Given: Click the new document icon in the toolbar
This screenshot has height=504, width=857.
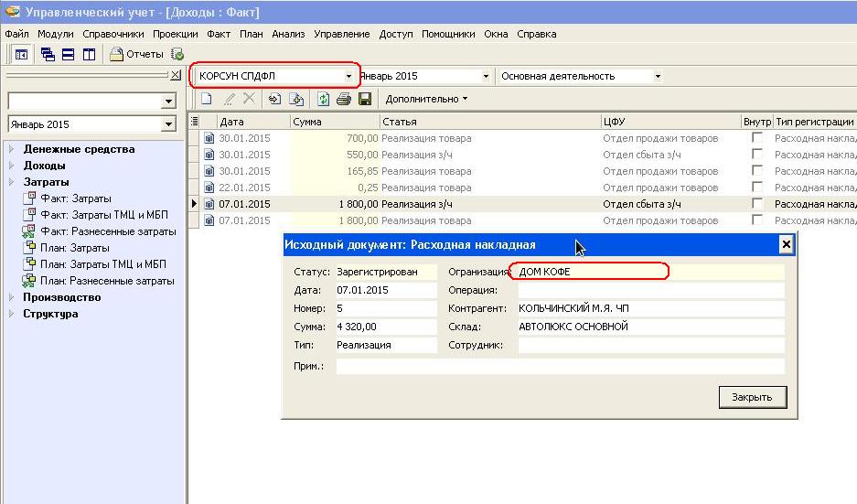Looking at the screenshot, I should tap(207, 99).
